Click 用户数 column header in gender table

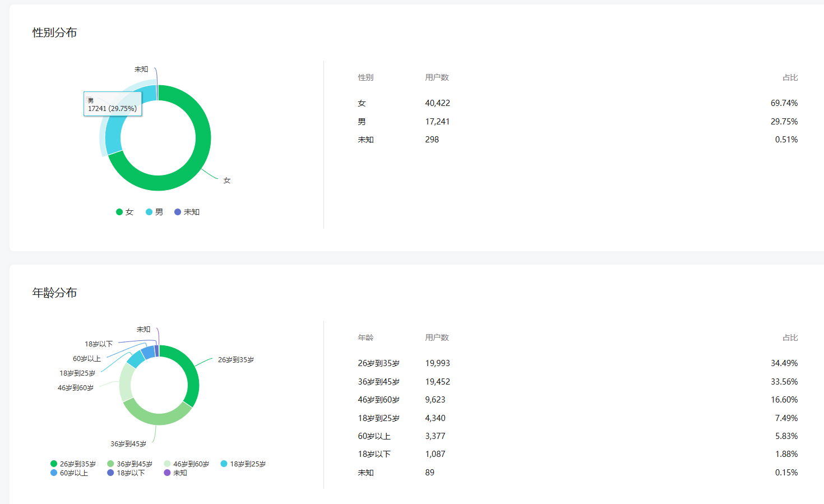(x=437, y=77)
